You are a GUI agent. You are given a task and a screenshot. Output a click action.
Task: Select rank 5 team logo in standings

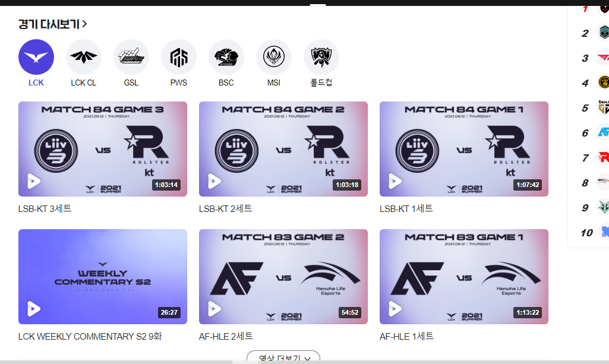[x=603, y=107]
